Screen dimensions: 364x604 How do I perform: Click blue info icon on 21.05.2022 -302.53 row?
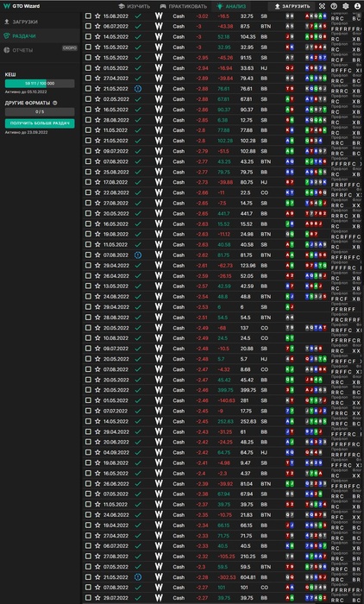tap(138, 577)
